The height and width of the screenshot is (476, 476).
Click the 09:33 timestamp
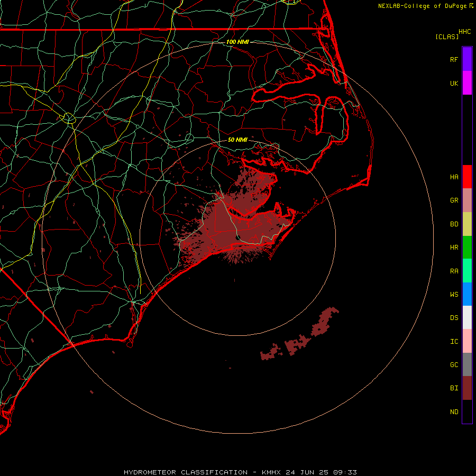coord(345,472)
